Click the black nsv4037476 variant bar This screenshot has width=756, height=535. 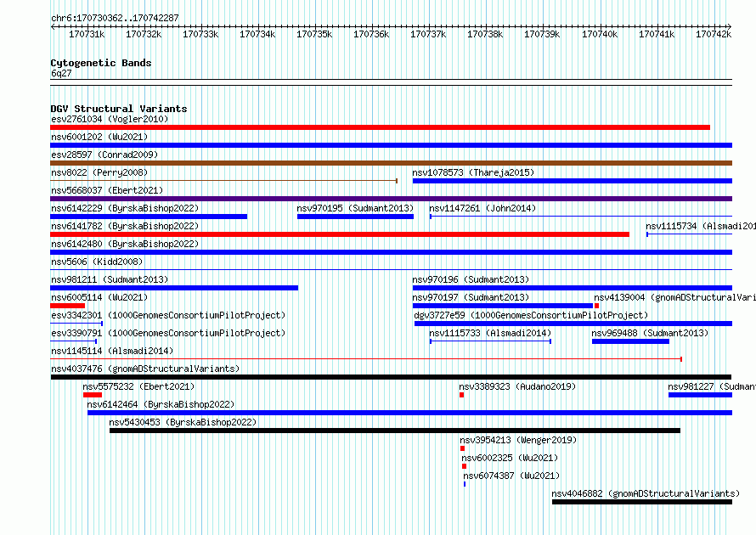click(x=391, y=377)
